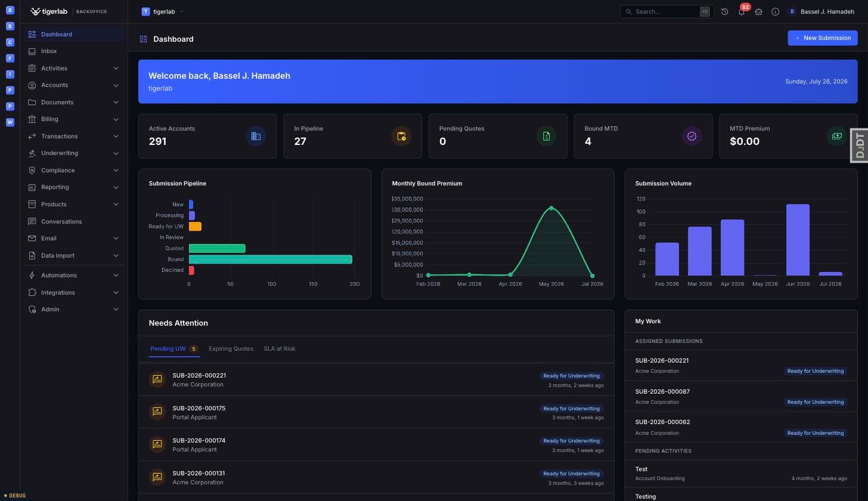868x501 pixels.
Task: Click the In Pipeline clipboard icon
Action: 401,136
